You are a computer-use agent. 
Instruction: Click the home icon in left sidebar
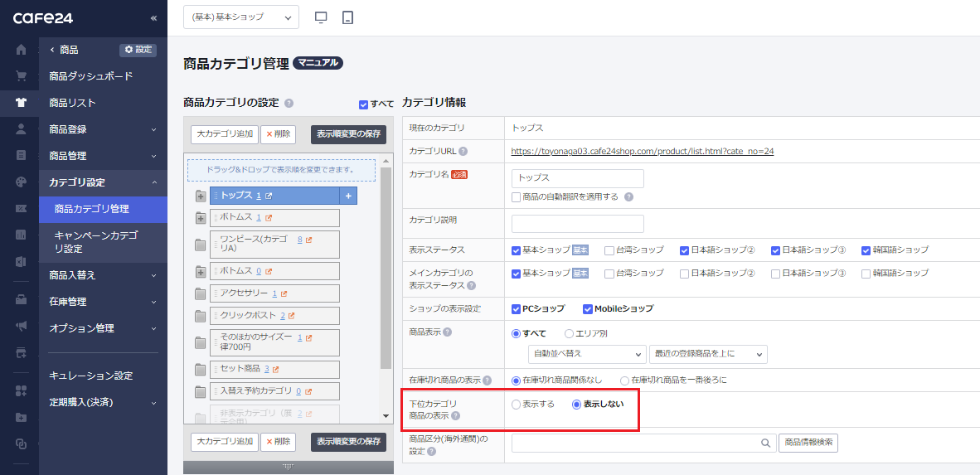tap(22, 50)
